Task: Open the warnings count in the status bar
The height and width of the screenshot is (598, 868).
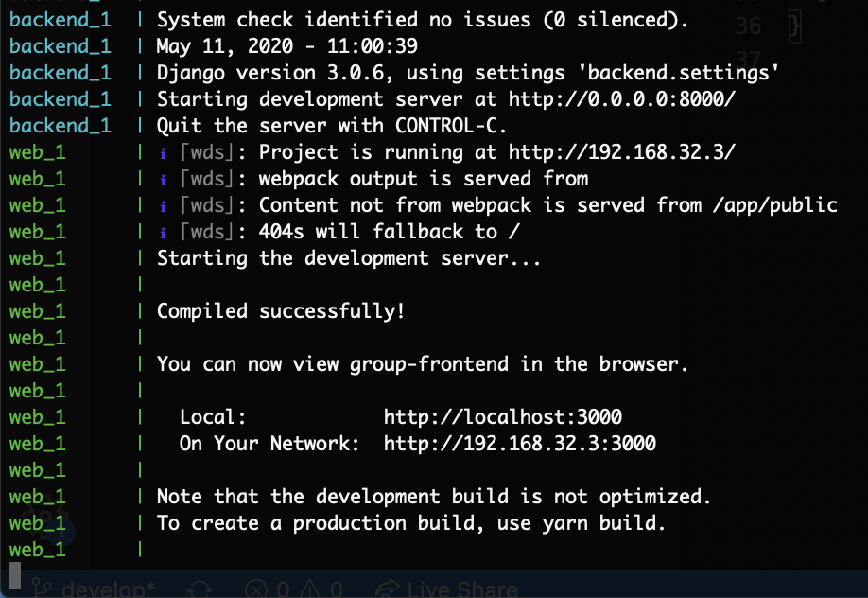Action: point(321,589)
